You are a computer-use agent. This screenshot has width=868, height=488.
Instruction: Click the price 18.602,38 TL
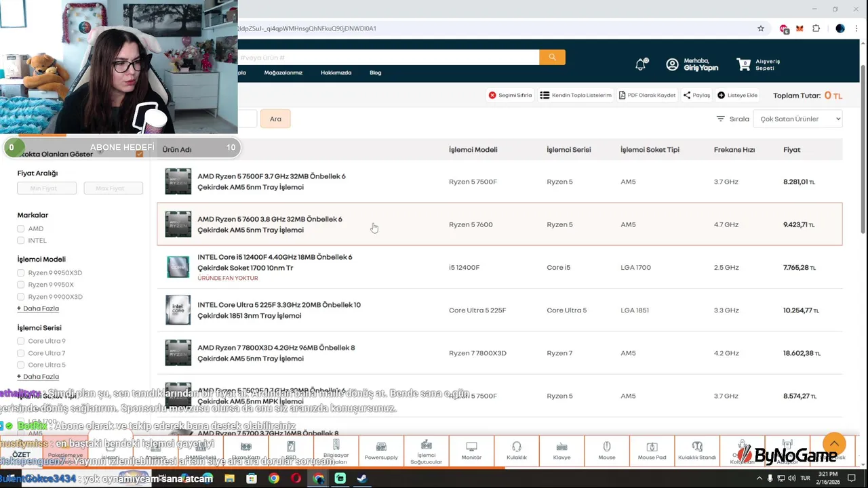click(802, 353)
